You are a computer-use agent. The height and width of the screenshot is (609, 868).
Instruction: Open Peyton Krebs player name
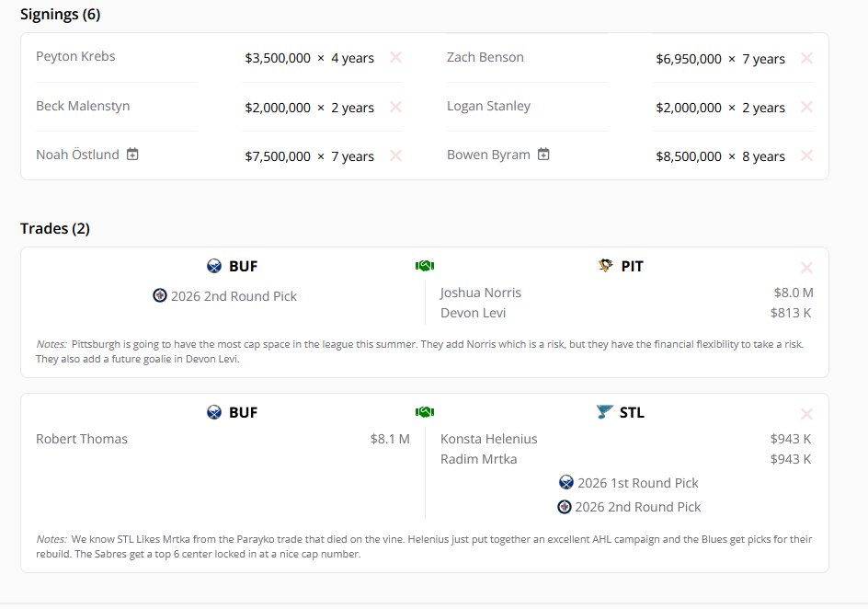(75, 56)
